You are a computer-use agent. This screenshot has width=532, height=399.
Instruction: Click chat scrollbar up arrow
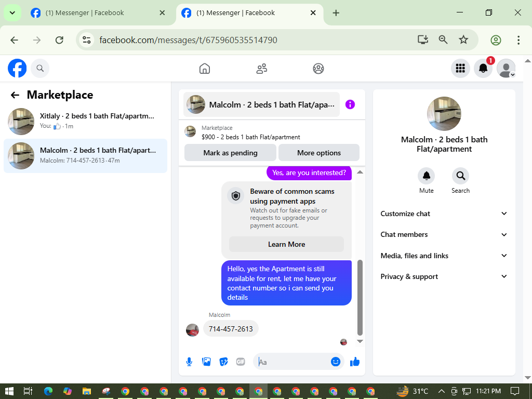pyautogui.click(x=360, y=172)
